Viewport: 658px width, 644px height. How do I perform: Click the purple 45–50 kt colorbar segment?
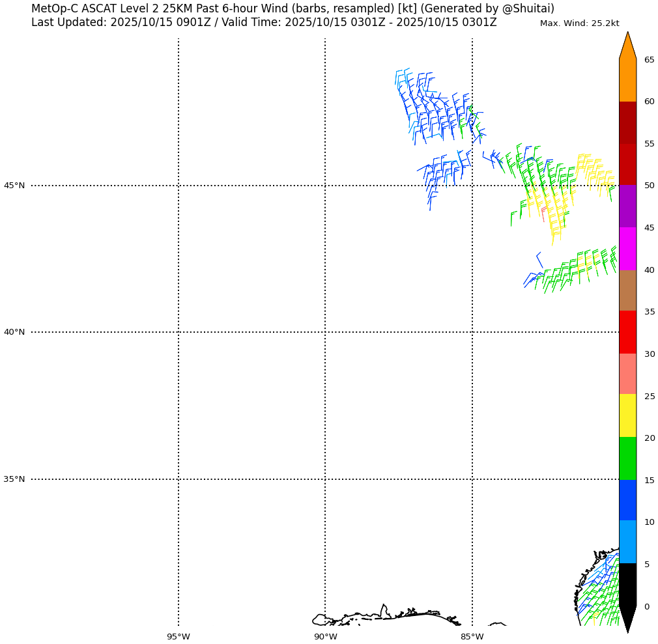(x=627, y=206)
